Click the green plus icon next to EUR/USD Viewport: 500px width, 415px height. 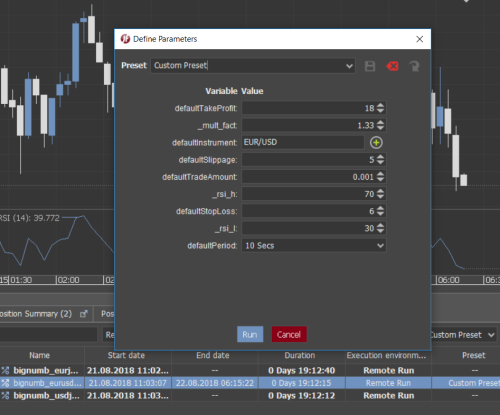coord(376,143)
